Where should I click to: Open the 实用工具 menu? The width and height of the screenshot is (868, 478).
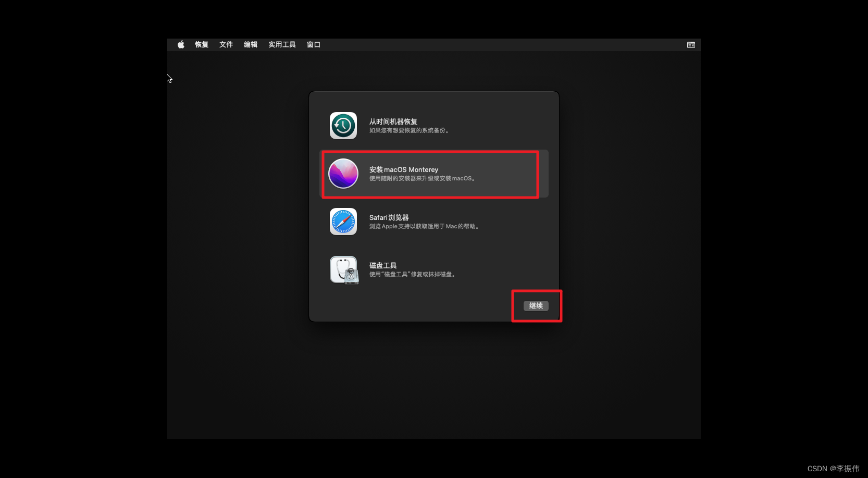[x=282, y=45]
